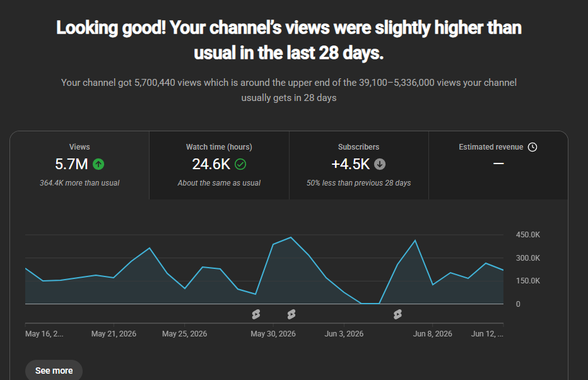Viewport: 588px width, 380px height.
Task: Click the 364.4K more than usual text
Action: coord(79,183)
